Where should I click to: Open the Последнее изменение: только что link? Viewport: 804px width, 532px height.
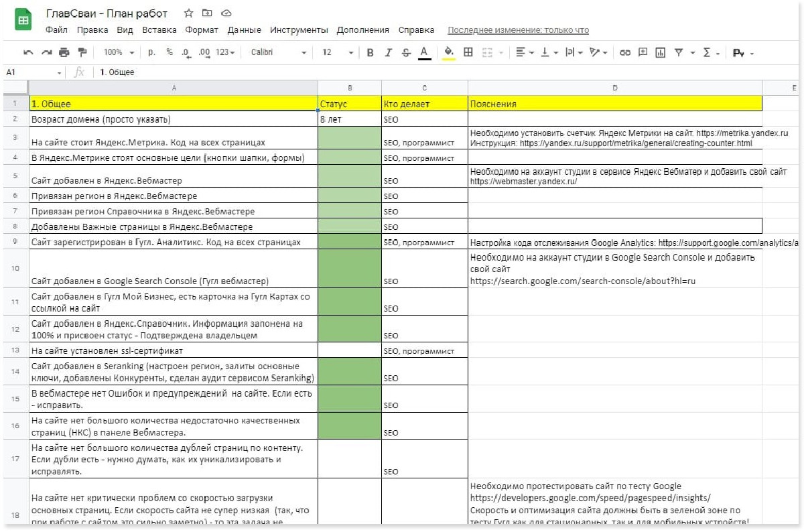coord(518,30)
